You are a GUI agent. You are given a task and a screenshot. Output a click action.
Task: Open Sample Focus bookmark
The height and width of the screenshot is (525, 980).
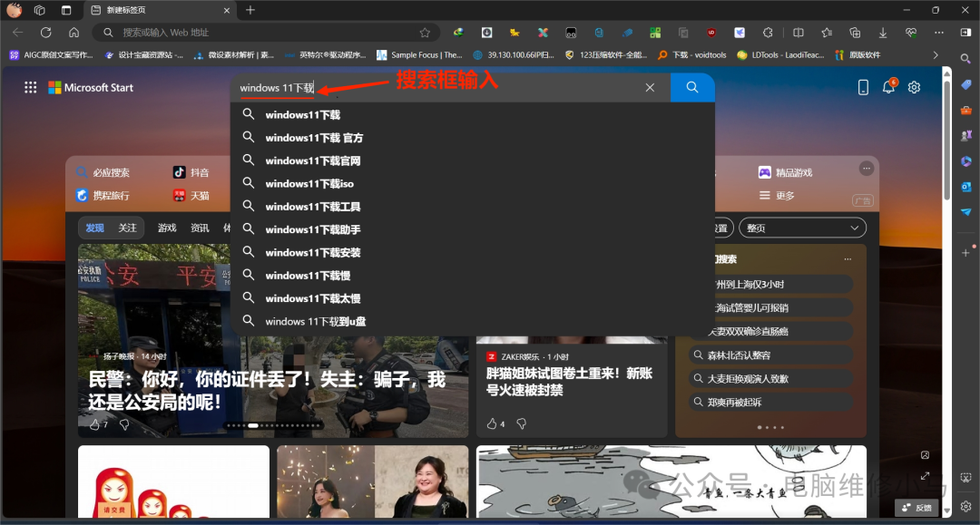(x=419, y=55)
